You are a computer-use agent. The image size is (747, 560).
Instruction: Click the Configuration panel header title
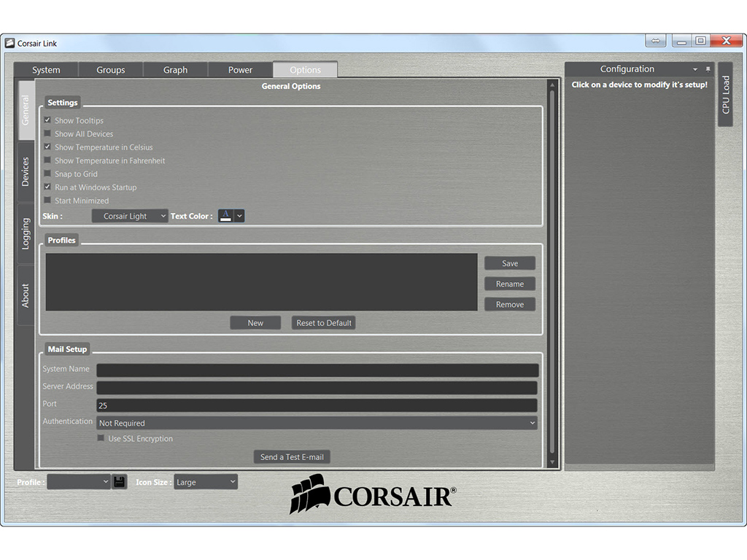[x=627, y=69]
